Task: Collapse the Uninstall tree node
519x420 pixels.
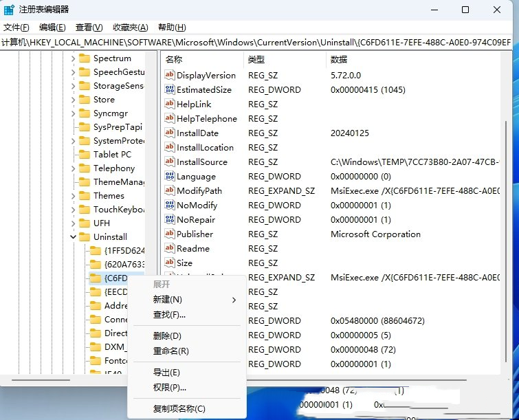Action: pos(73,237)
